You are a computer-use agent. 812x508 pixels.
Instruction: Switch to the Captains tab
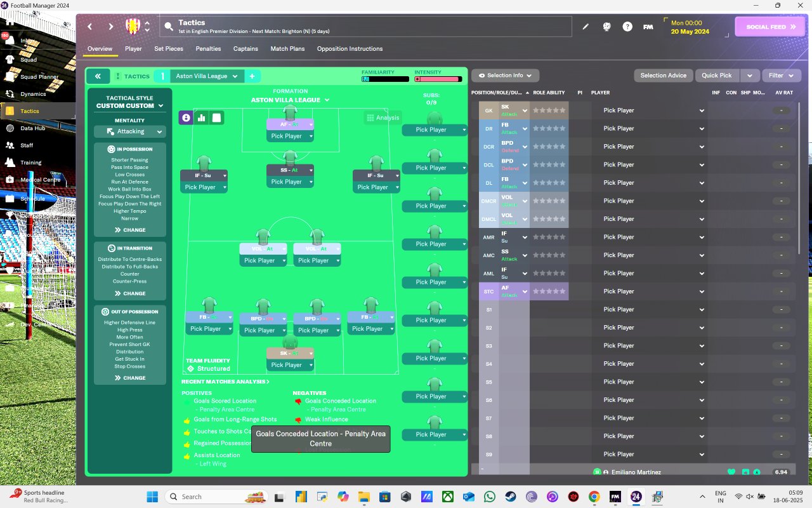(246, 49)
